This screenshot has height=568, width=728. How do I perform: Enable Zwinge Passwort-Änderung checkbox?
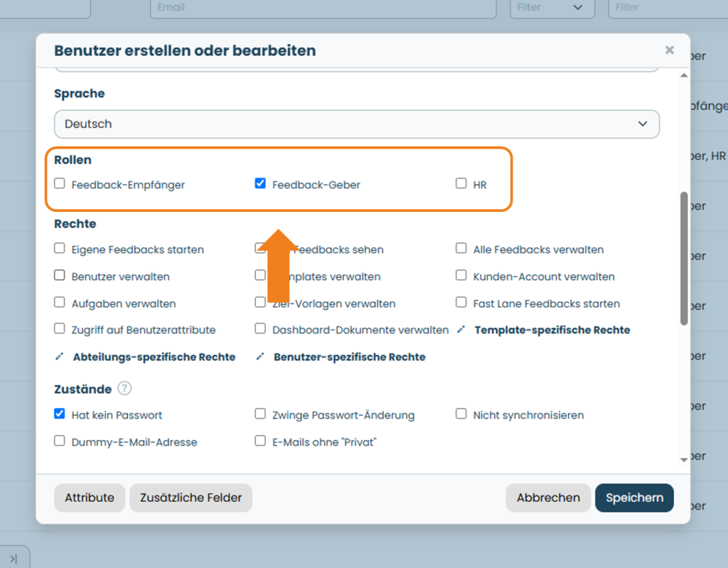[260, 414]
